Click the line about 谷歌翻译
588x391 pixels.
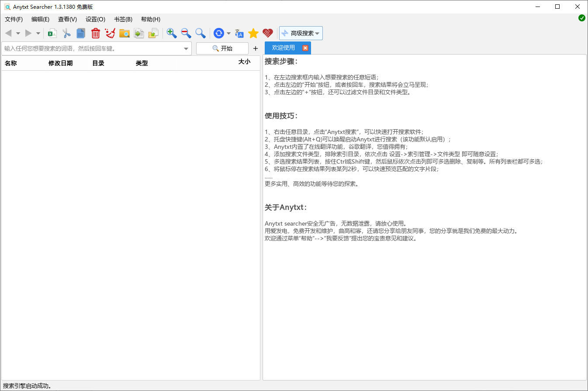pyautogui.click(x=336, y=147)
